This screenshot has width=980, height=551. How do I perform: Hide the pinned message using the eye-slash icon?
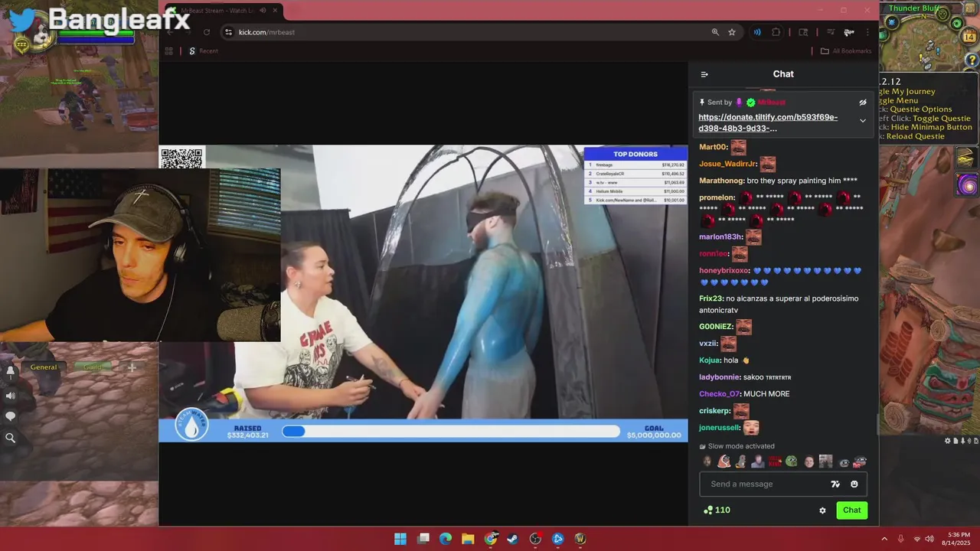click(863, 102)
